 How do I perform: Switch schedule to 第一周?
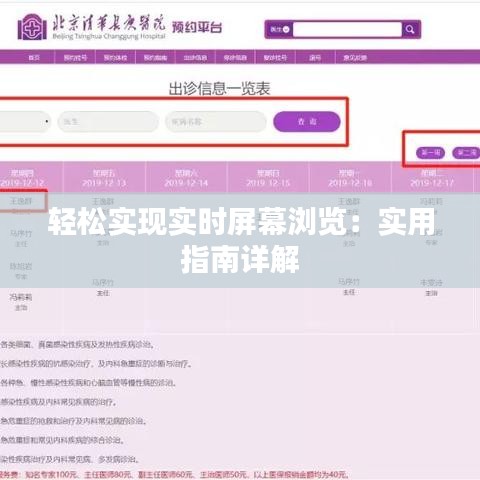coord(430,153)
